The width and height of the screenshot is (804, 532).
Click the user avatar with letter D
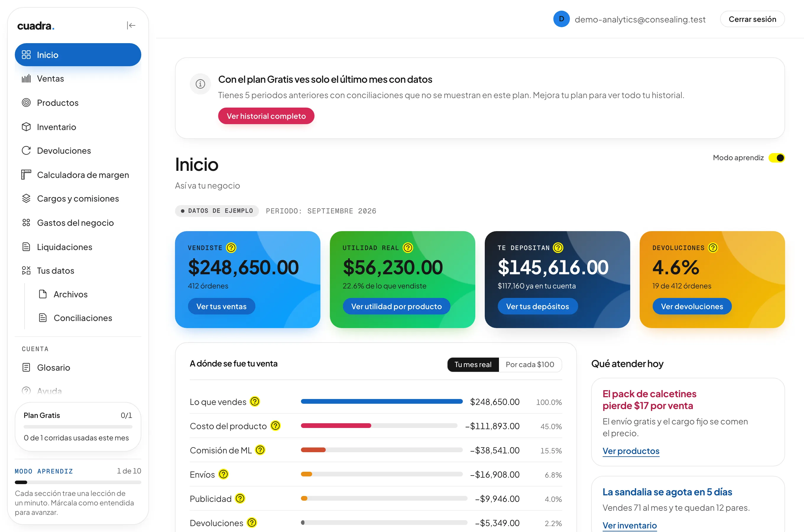click(561, 19)
